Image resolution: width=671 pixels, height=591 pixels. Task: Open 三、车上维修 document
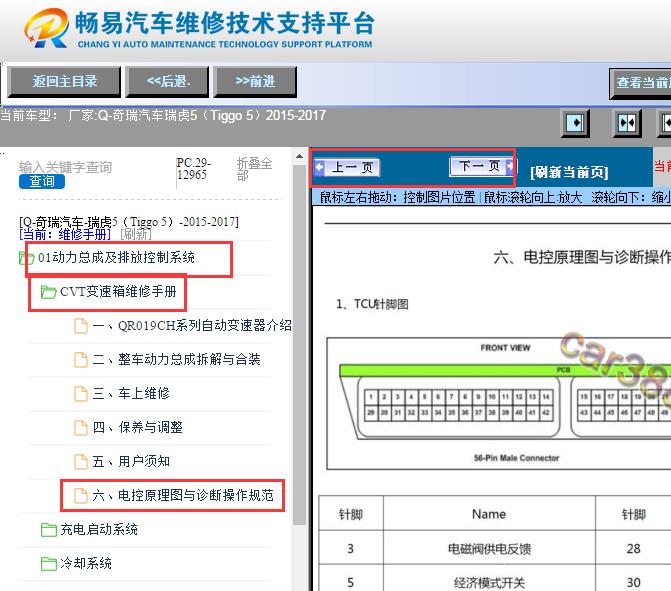pos(131,393)
